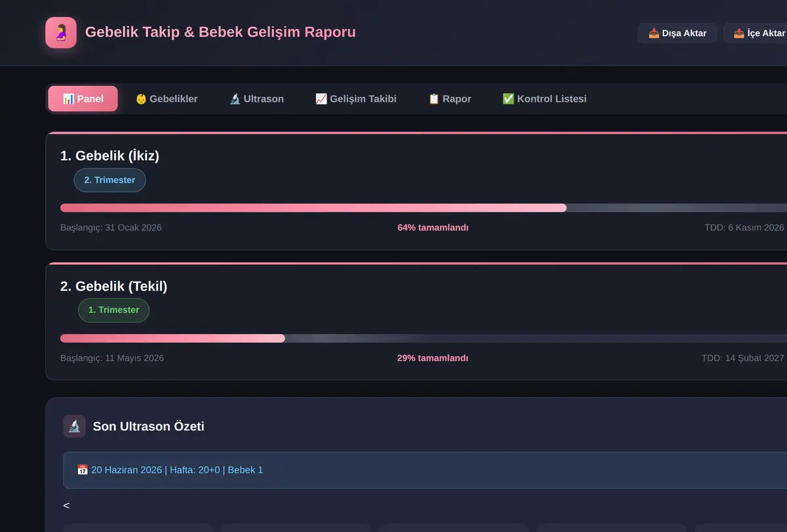Open the Panel tab
The width and height of the screenshot is (787, 532).
click(x=83, y=99)
